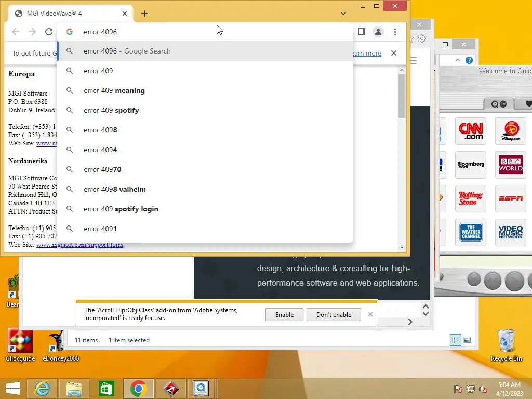
Task: Go forward in Chrome history
Action: 32,32
